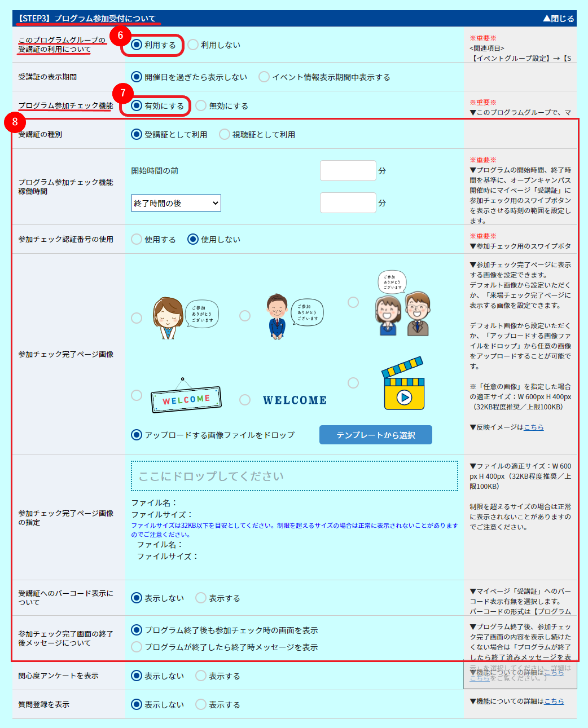The height and width of the screenshot is (728, 588).
Task: Collapse STEP3 section with 閉じる
Action: [558, 19]
